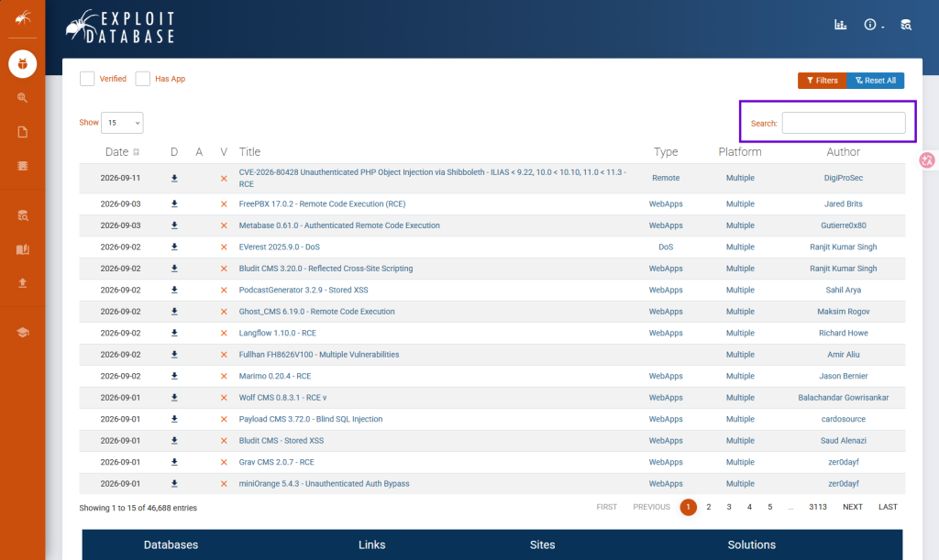Download the Grav CMS 2.0.7 exploit
Viewport: 939px width, 560px height.
pyautogui.click(x=174, y=463)
